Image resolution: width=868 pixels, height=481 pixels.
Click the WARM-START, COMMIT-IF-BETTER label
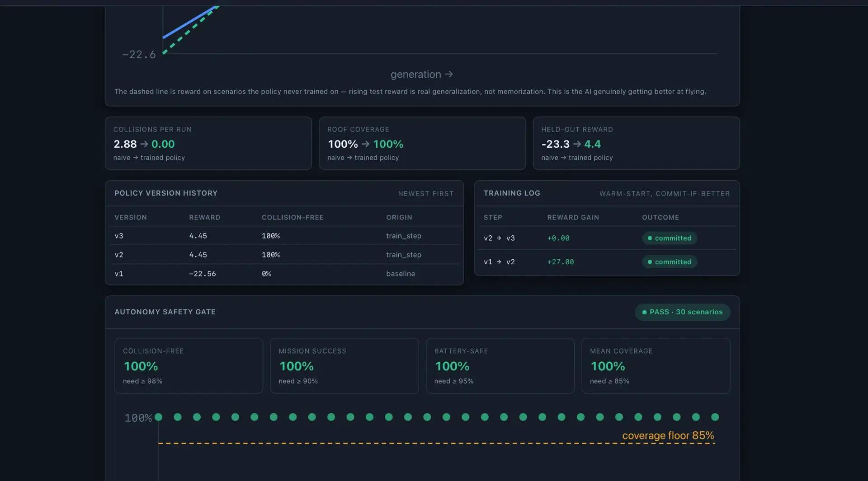[665, 193]
